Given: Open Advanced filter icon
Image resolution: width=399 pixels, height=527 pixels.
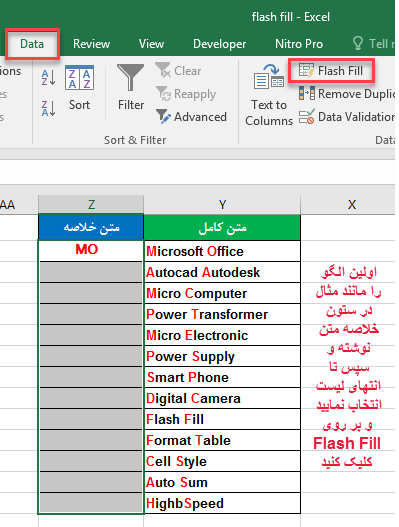Looking at the screenshot, I should click(163, 116).
